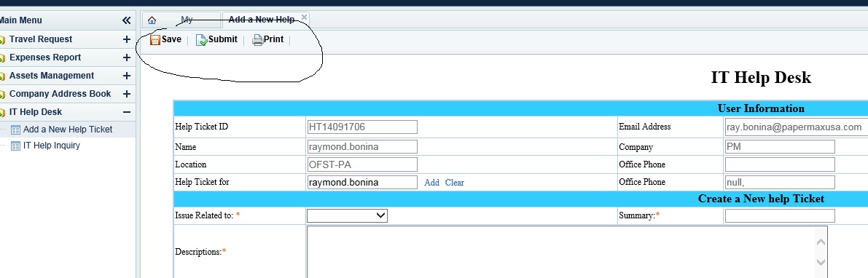The width and height of the screenshot is (868, 278).
Task: Expand the Travel Request section
Action: 126,39
